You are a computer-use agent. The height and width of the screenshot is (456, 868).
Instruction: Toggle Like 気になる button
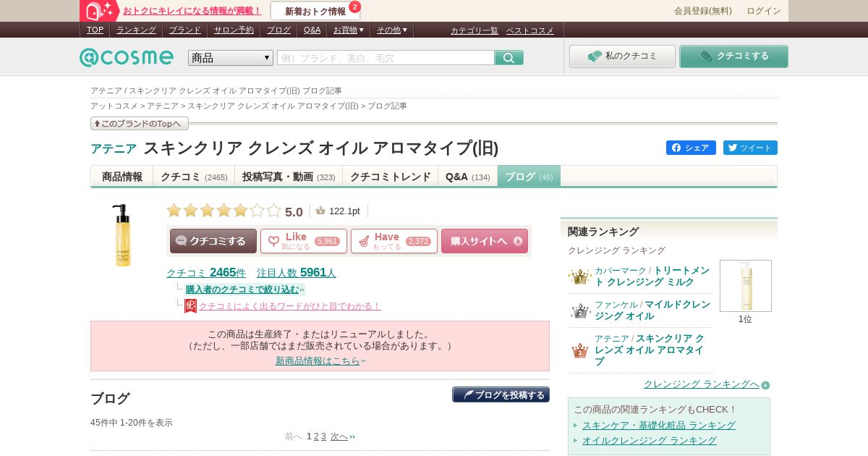point(304,241)
